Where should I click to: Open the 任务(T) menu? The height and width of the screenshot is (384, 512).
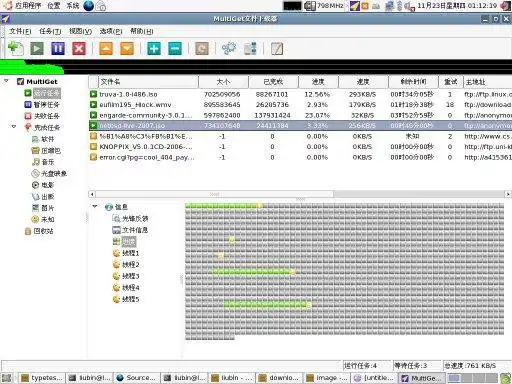pyautogui.click(x=50, y=31)
